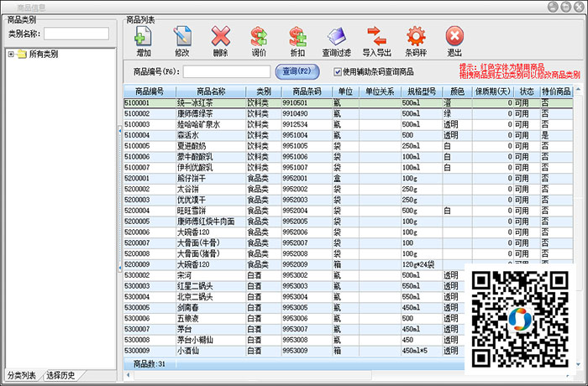Focus the 商品编号(F6) input field
This screenshot has height=386, width=588.
(227, 71)
